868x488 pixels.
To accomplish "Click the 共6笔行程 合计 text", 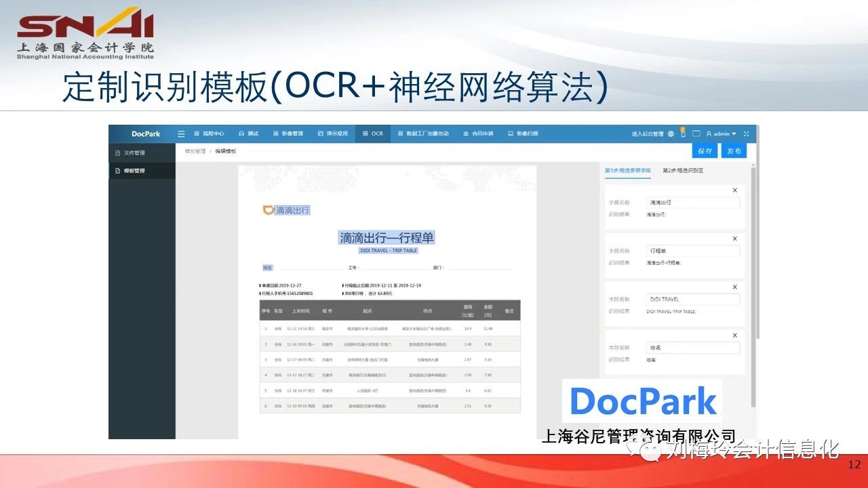I will [x=368, y=293].
